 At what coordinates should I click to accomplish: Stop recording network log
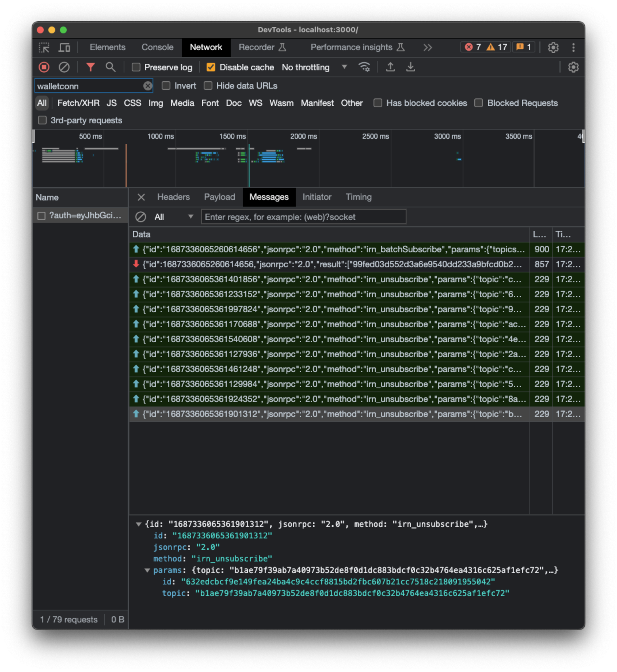(44, 67)
